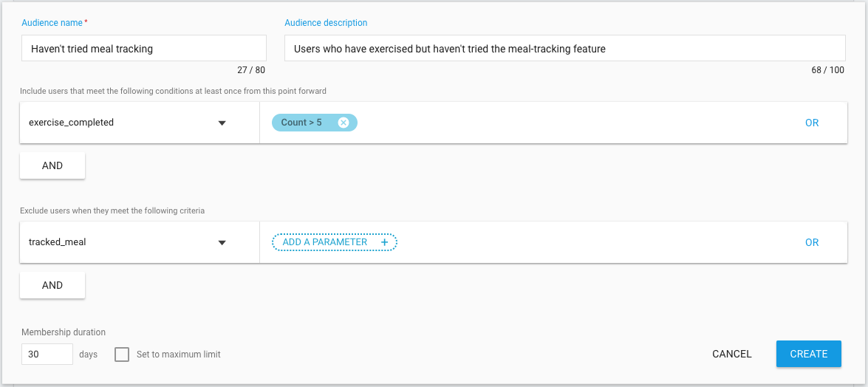This screenshot has width=868, height=387.
Task: Click the plus icon in Add a Parameter
Action: pyautogui.click(x=384, y=242)
